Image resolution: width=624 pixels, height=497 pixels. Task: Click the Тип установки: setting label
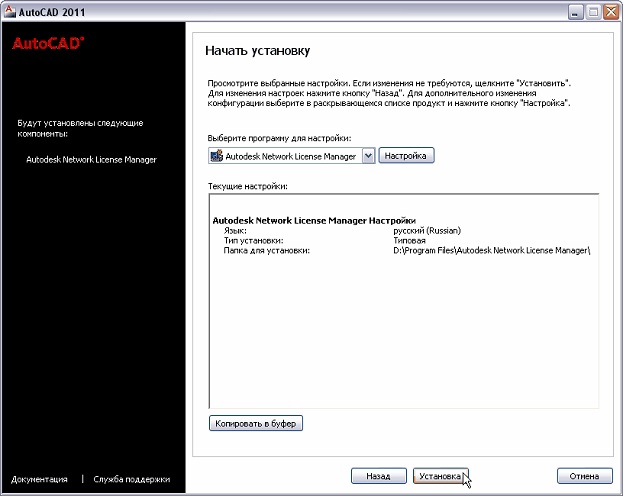(254, 240)
